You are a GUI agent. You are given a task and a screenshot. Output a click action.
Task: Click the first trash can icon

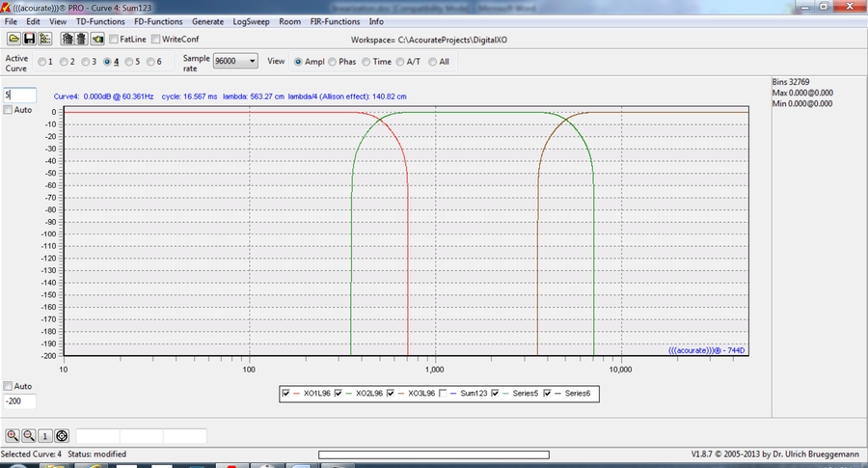click(67, 39)
